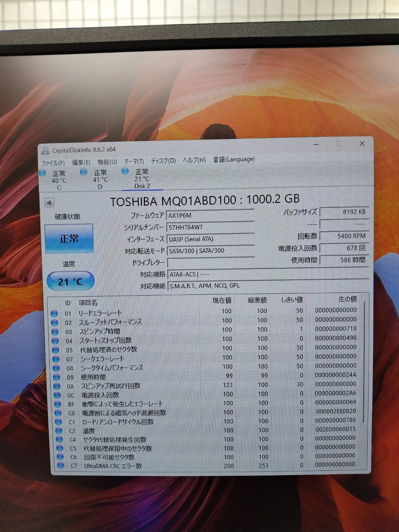Click the status dot for ID 04 スタート/ストップ回数
The width and height of the screenshot is (399, 532).
pyautogui.click(x=55, y=341)
